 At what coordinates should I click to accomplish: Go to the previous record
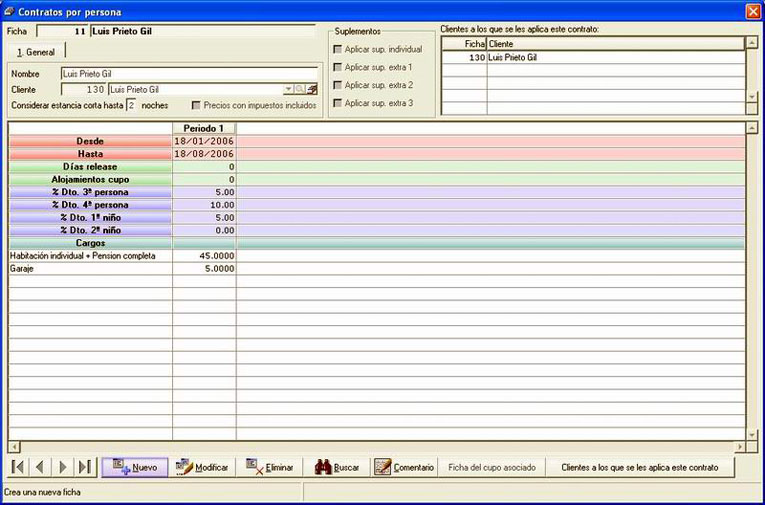point(40,467)
